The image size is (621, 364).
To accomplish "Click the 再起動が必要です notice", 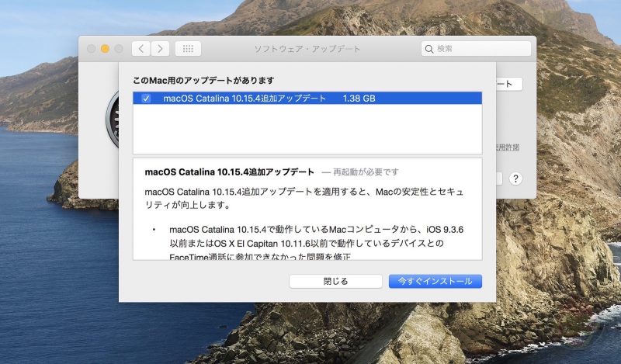I will click(x=366, y=172).
